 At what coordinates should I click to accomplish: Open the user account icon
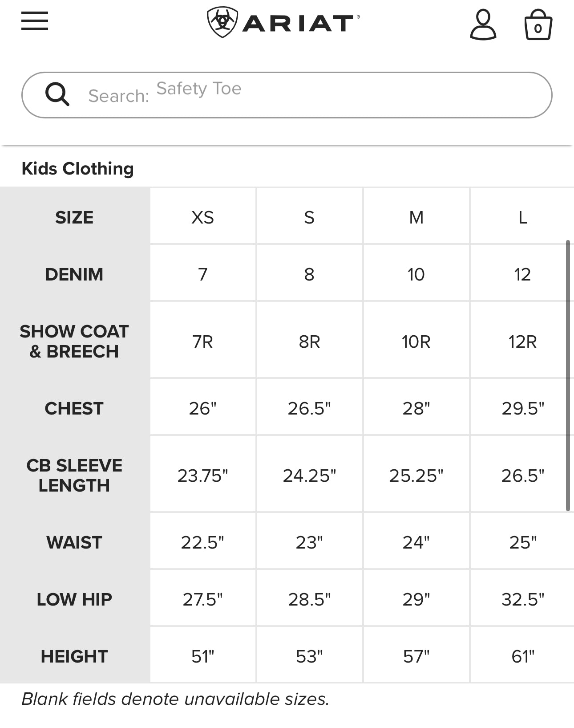coord(483,25)
